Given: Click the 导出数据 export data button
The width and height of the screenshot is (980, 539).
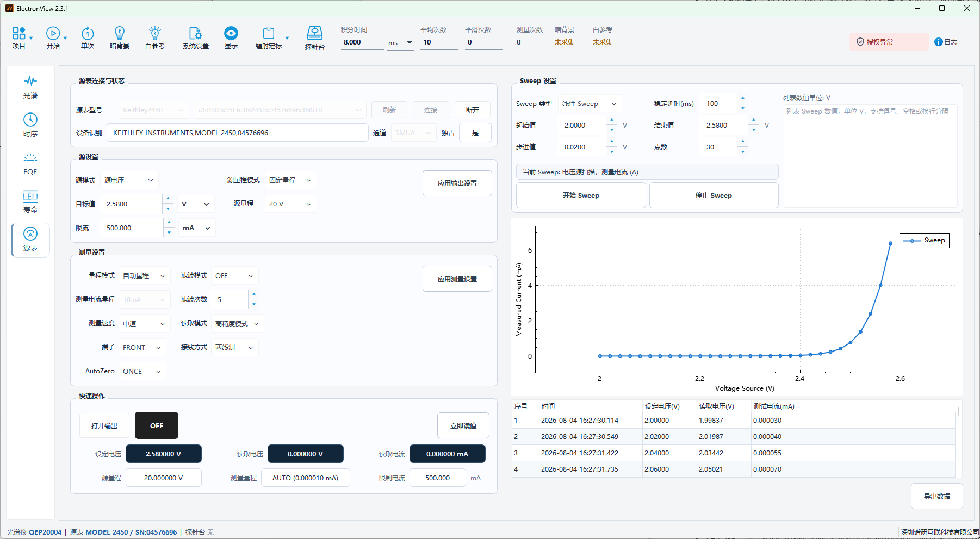Looking at the screenshot, I should [937, 496].
